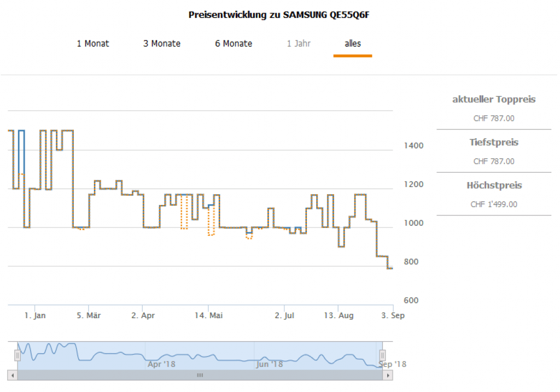
Task: Click the Höchstpreis label
Action: pyautogui.click(x=494, y=186)
